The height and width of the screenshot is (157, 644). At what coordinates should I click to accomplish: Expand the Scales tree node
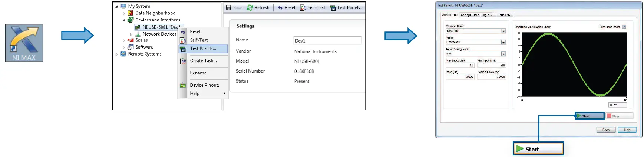pos(124,41)
